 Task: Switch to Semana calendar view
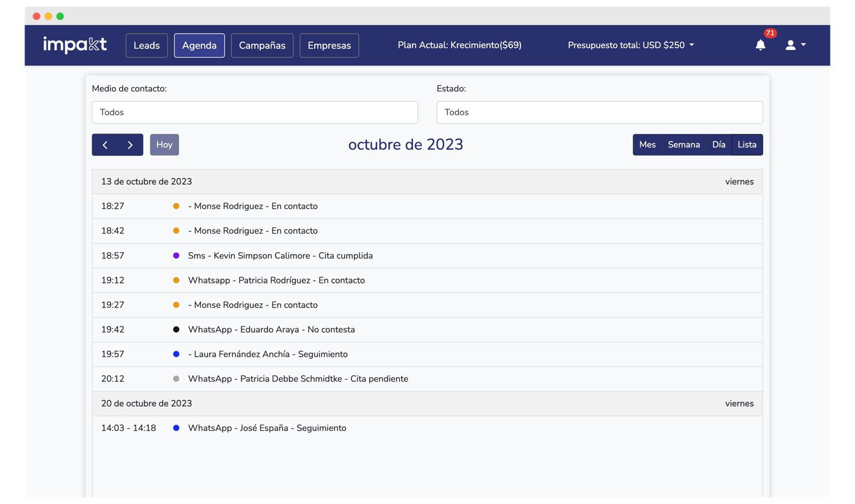click(x=683, y=145)
